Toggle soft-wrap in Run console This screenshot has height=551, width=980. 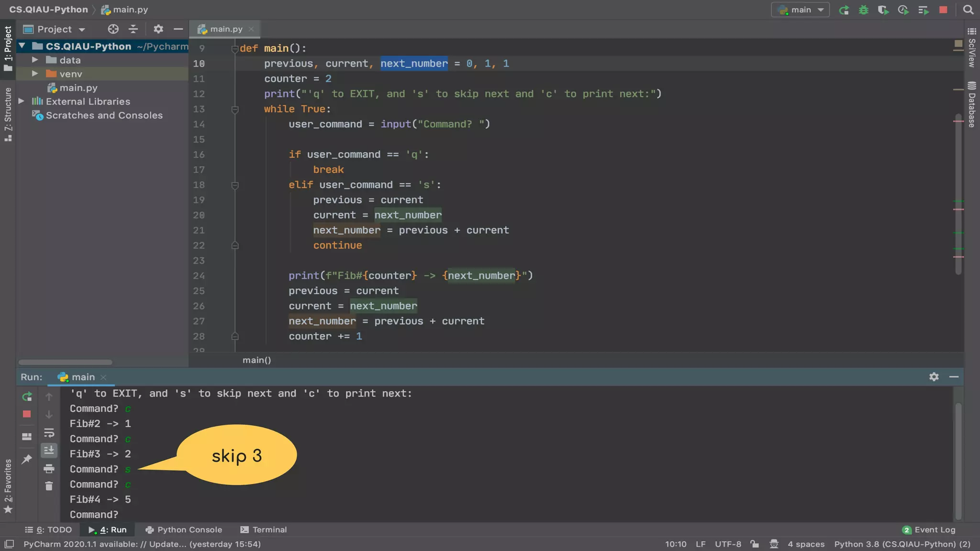[49, 433]
